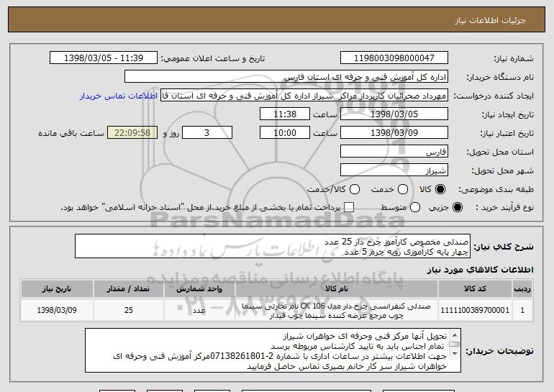
Task: Click the نوع فرآیند خرید label
Action: pyautogui.click(x=504, y=207)
